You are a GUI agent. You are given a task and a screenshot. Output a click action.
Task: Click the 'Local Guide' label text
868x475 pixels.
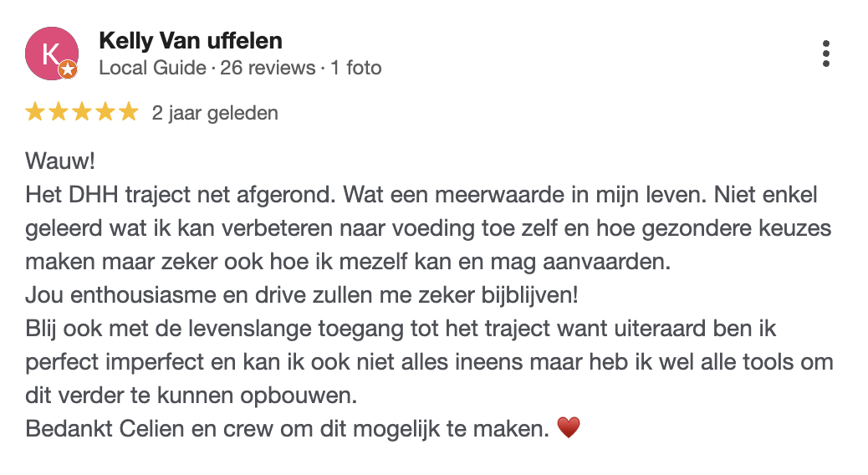point(152,68)
